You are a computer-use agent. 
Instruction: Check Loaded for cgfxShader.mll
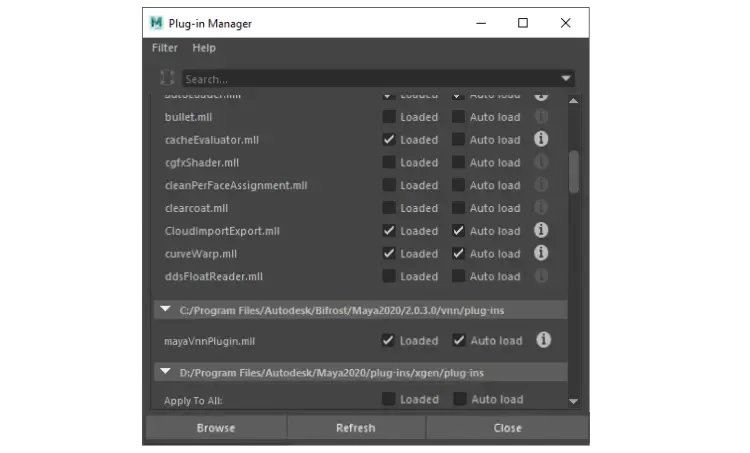389,162
